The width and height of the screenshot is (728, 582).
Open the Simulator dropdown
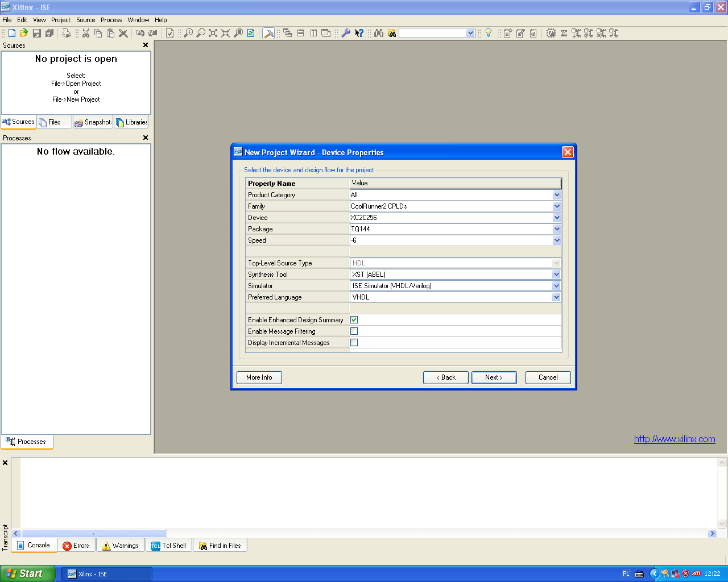pyautogui.click(x=557, y=286)
